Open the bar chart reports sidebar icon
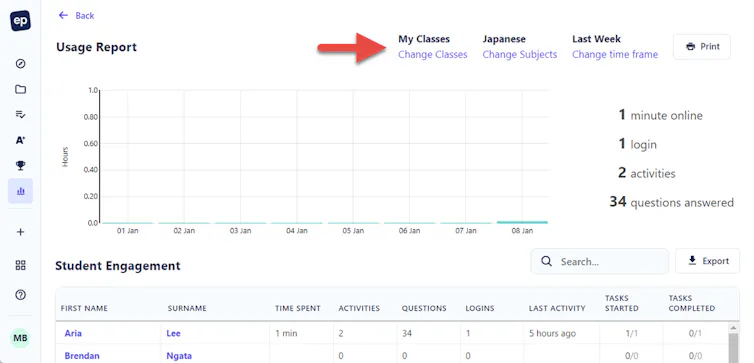Viewport: 754px width, 363px height. (20, 191)
